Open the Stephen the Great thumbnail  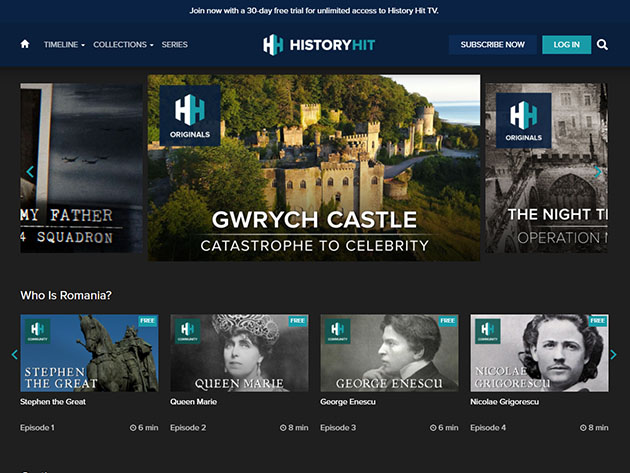(x=89, y=353)
